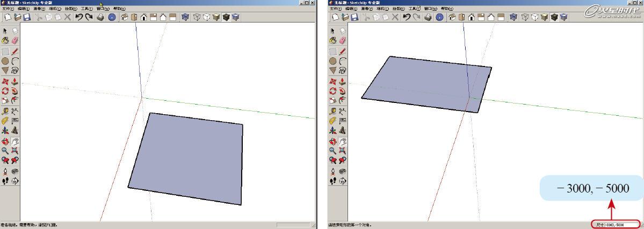Select the Move tool in right window
Screen dimensions: 644x229
click(332, 82)
